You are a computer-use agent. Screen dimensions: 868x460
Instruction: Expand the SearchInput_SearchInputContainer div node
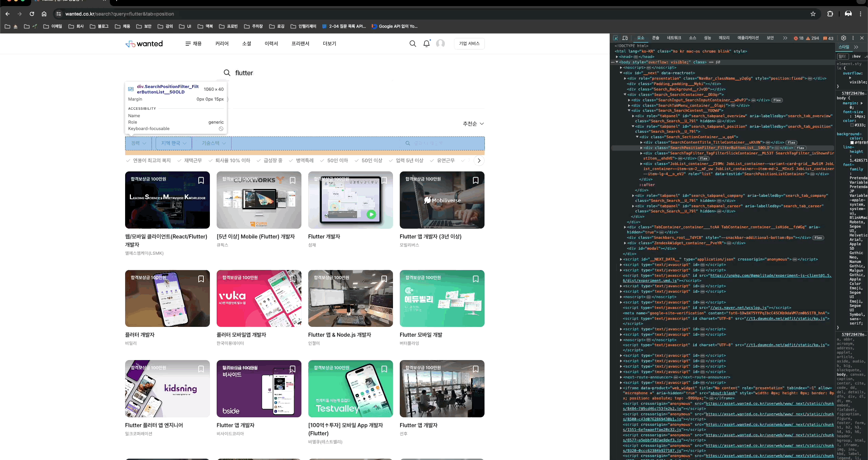pyautogui.click(x=629, y=100)
